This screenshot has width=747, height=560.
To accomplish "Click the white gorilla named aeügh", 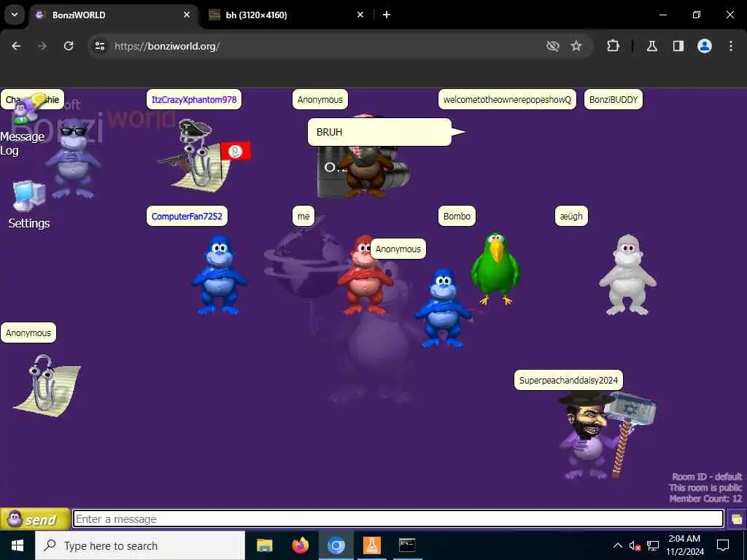I will (x=627, y=275).
